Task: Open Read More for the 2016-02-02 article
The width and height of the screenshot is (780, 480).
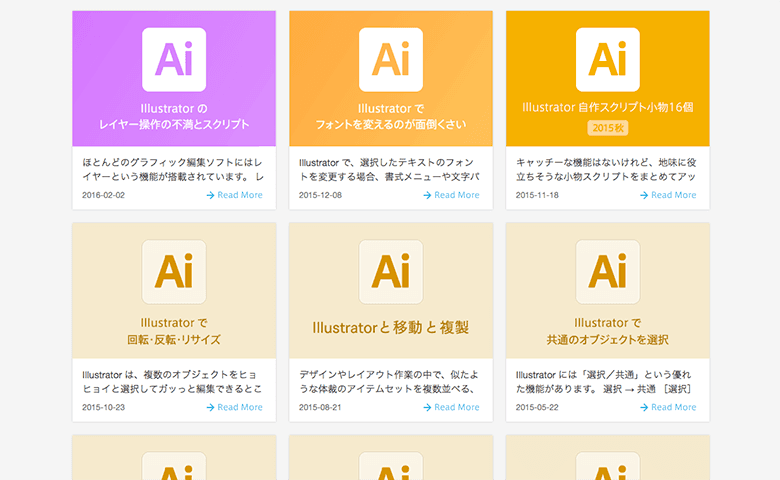Action: coord(234,195)
